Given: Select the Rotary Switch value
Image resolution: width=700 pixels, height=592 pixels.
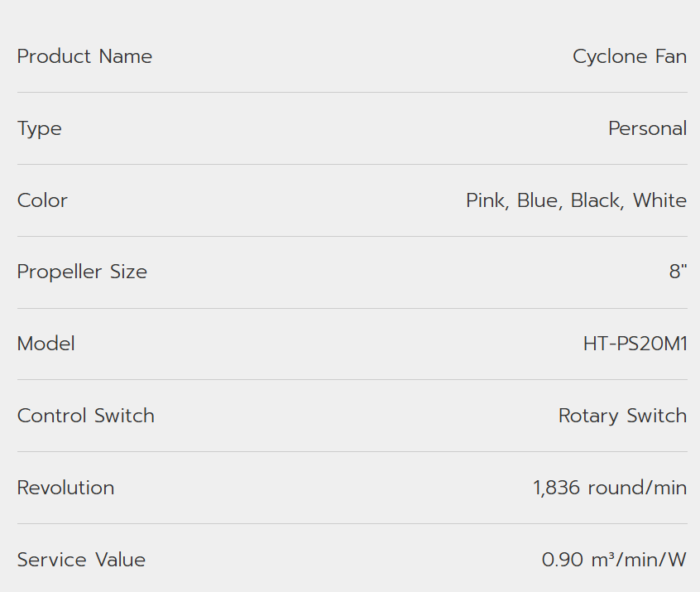Looking at the screenshot, I should [622, 416].
